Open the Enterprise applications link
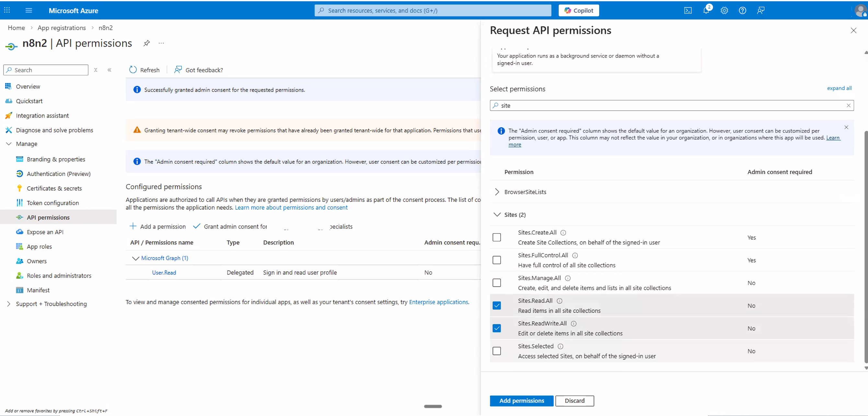Screen dimensions: 868x416 pos(439,302)
